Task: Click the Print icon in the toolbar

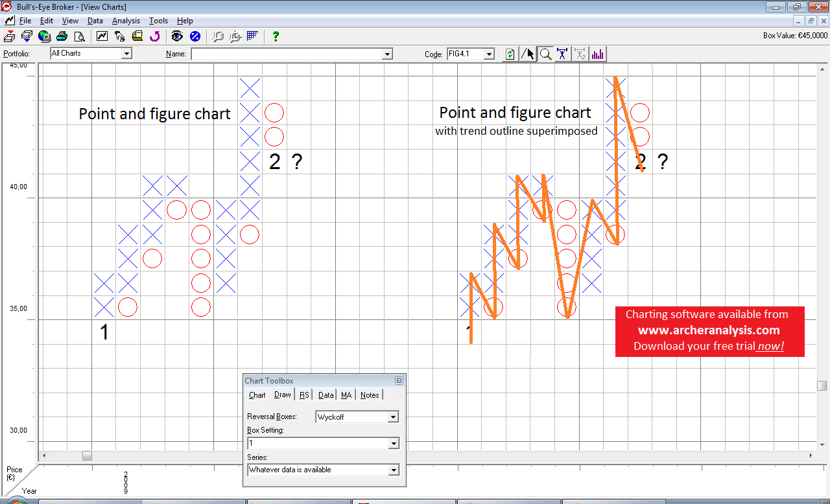Action: [62, 36]
